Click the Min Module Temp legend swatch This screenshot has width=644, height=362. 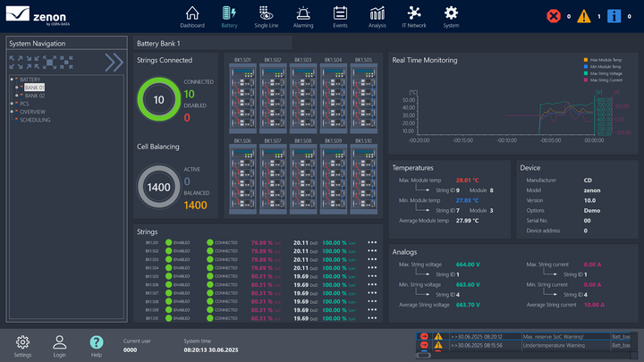click(x=586, y=66)
